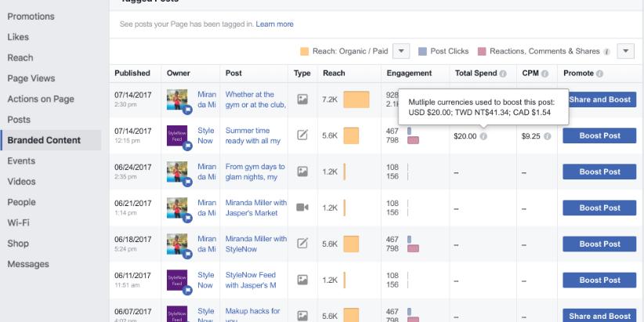
Task: Click info icon beside Reactions, Comments & Shares
Action: point(606,52)
